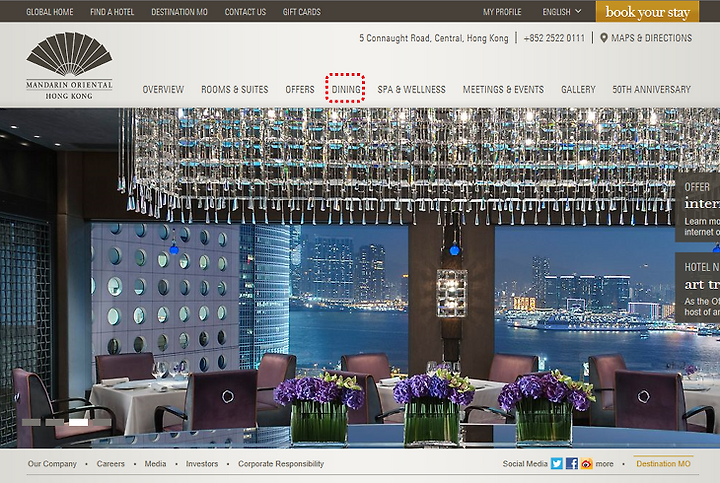Open Destination MO in top bar

pyautogui.click(x=180, y=12)
